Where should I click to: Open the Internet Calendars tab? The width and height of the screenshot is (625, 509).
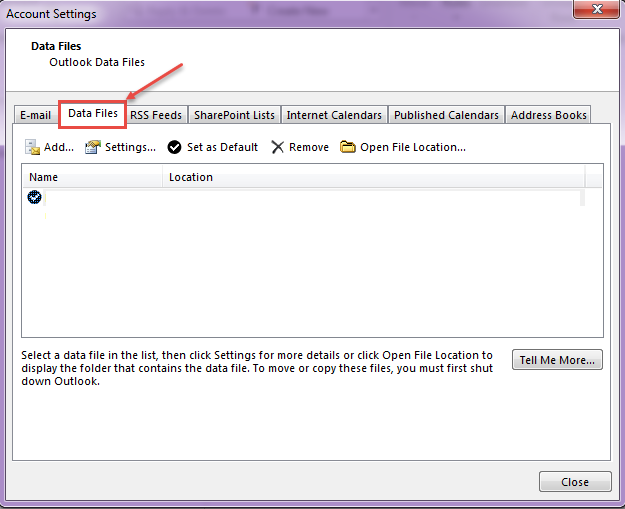334,115
